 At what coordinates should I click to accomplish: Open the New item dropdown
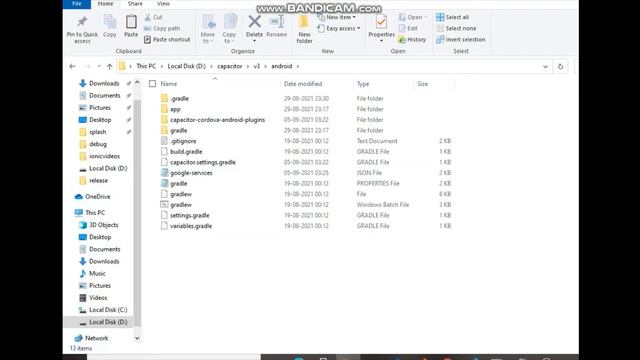click(337, 17)
